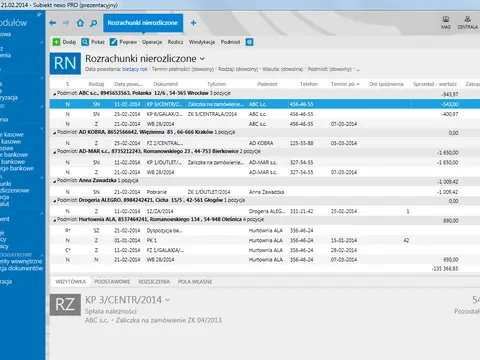Click the Pokaż magnifier icon
The height and width of the screenshot is (360, 480).
pyautogui.click(x=85, y=42)
